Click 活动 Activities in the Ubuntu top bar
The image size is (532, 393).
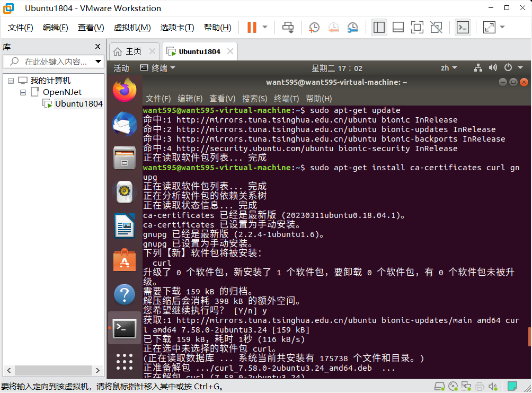[x=121, y=68]
